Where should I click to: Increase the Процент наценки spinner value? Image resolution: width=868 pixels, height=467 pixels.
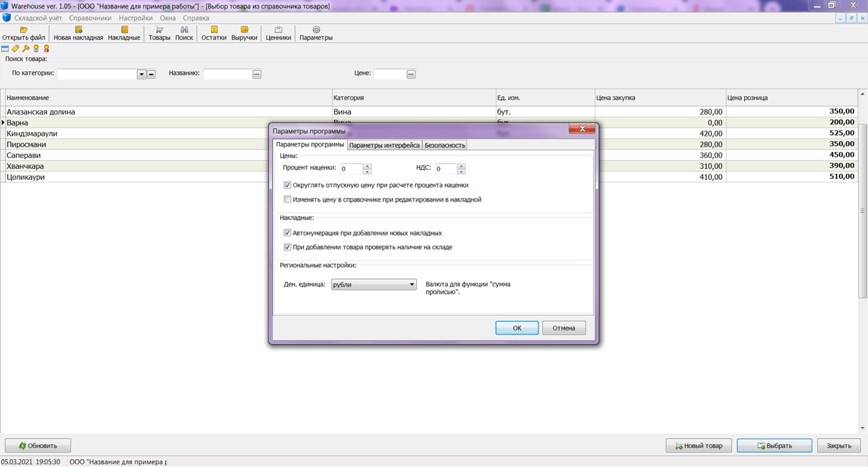tap(368, 166)
